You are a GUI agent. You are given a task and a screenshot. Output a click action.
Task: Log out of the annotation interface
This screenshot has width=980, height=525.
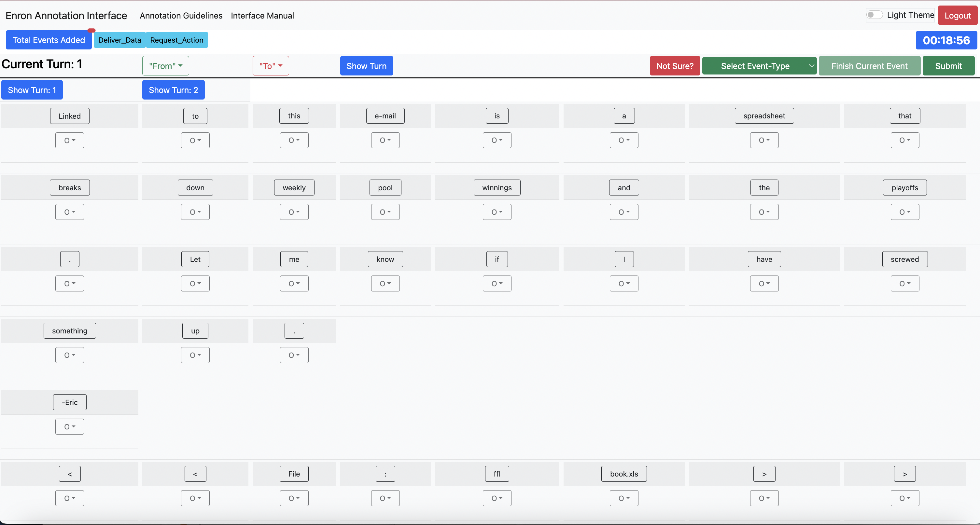click(957, 16)
